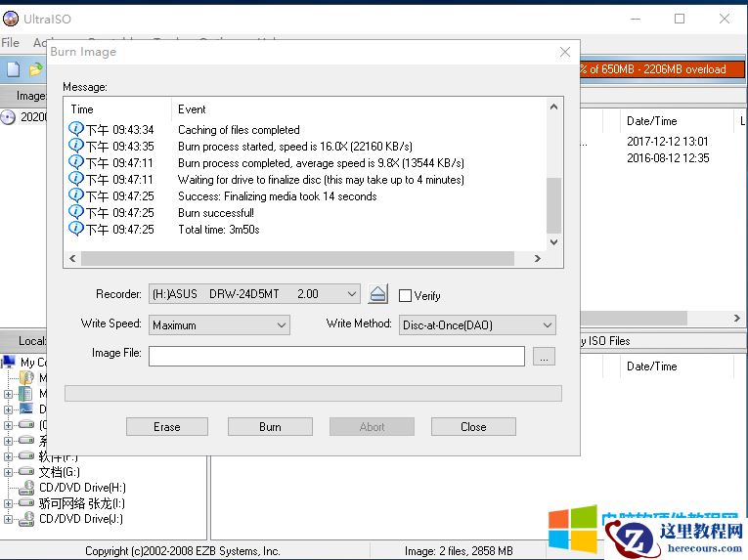
Task: Select the 'Burn successful!' message text
Action: click(x=216, y=213)
